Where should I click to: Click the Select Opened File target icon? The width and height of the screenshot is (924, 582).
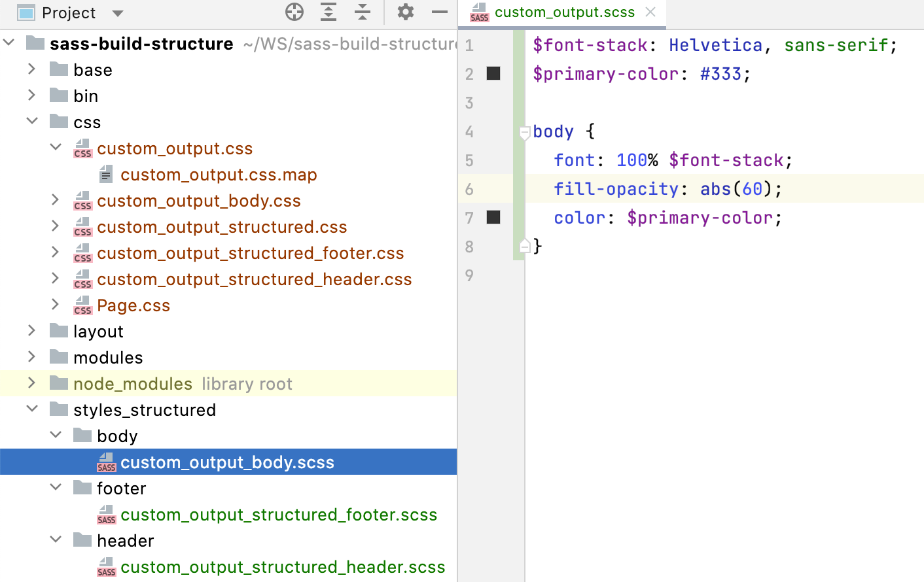[294, 12]
